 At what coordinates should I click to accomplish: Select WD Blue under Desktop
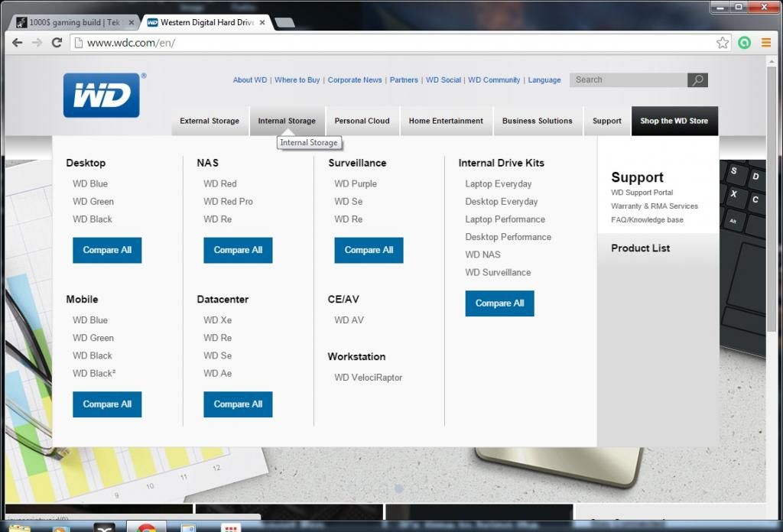tap(90, 183)
